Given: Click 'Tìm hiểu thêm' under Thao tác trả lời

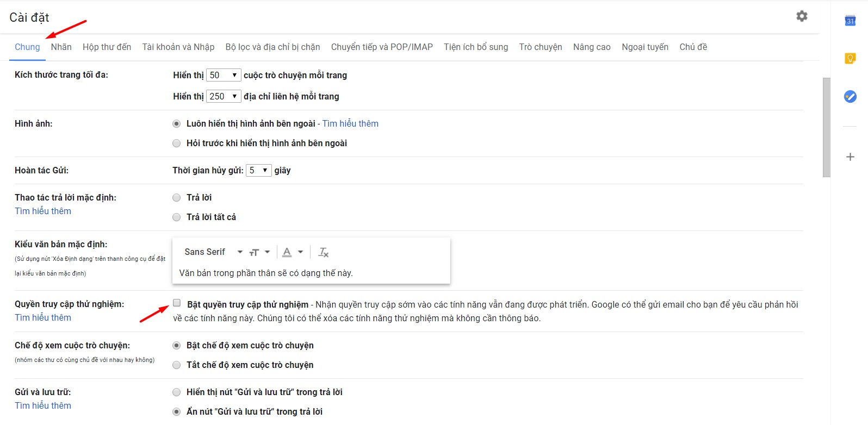Looking at the screenshot, I should pos(43,211).
